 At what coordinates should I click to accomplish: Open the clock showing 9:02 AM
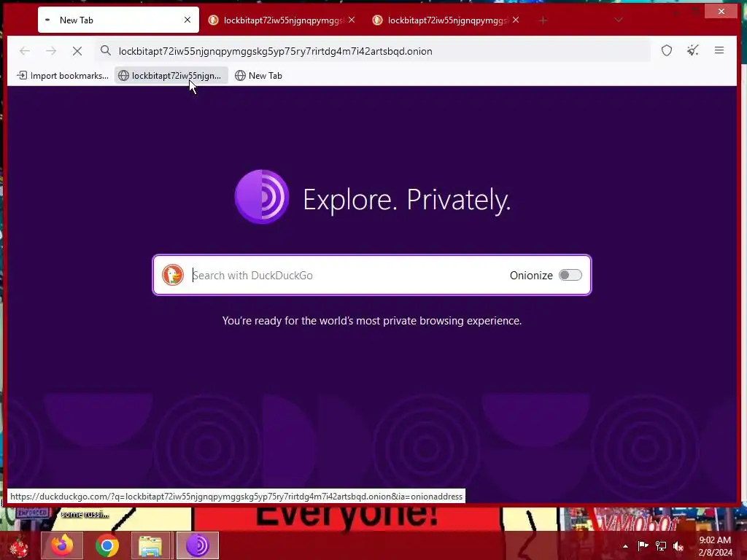(715, 546)
